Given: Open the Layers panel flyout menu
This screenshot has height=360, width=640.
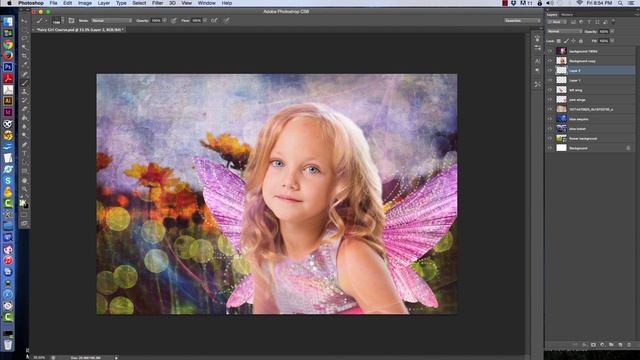Looking at the screenshot, I should [x=636, y=14].
